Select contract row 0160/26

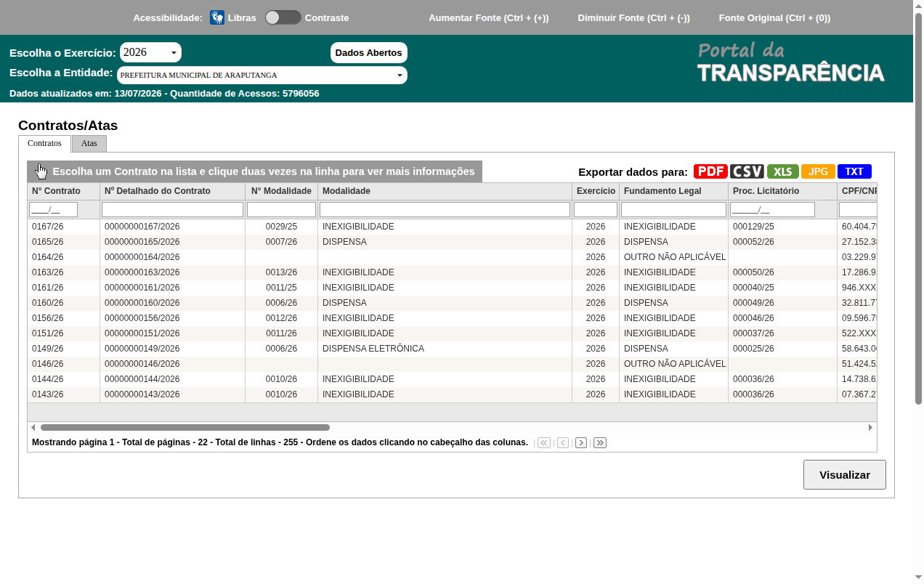pos(452,303)
